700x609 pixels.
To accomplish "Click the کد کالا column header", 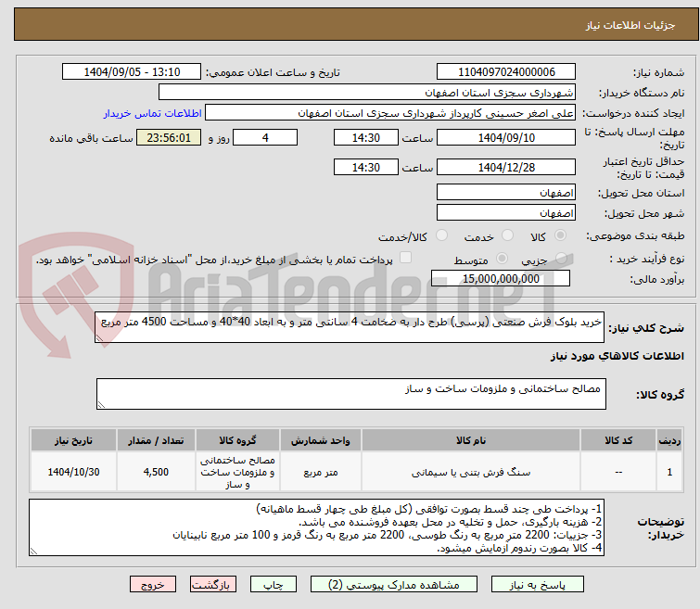I will 618,440.
